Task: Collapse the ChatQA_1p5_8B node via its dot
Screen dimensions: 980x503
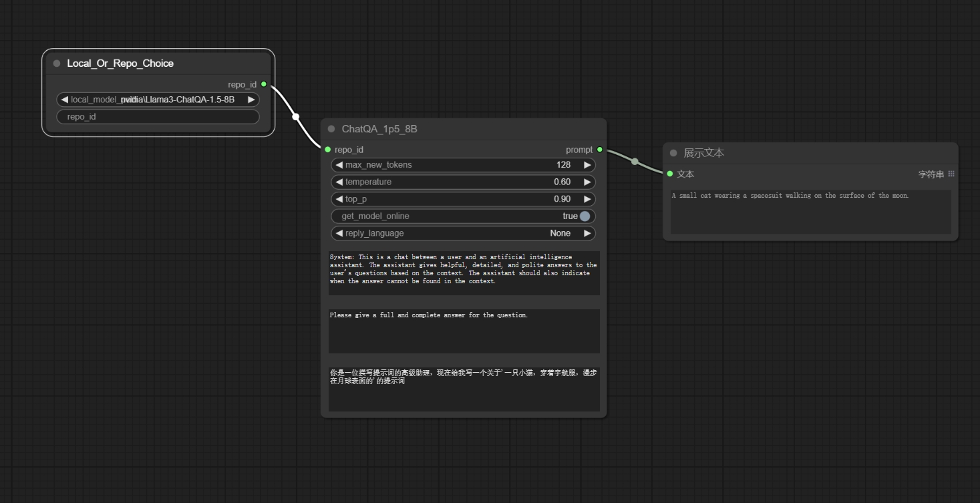Action: [x=331, y=129]
